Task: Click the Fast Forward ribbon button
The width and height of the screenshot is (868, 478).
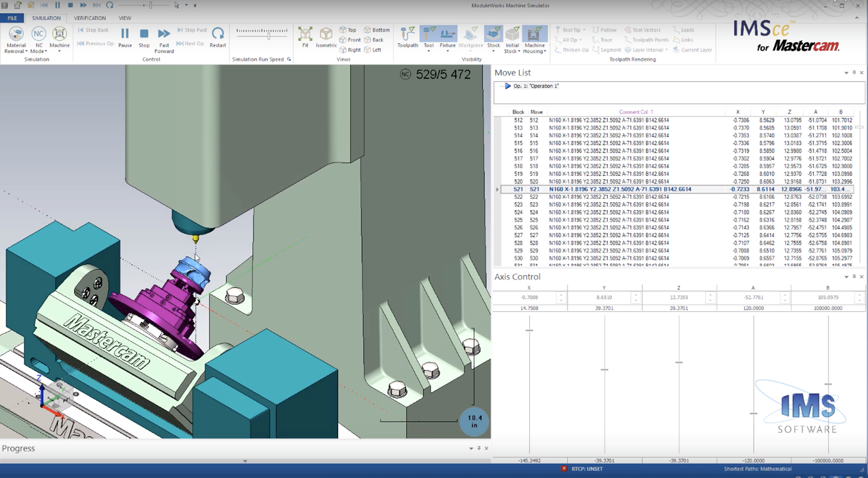Action: [164, 40]
